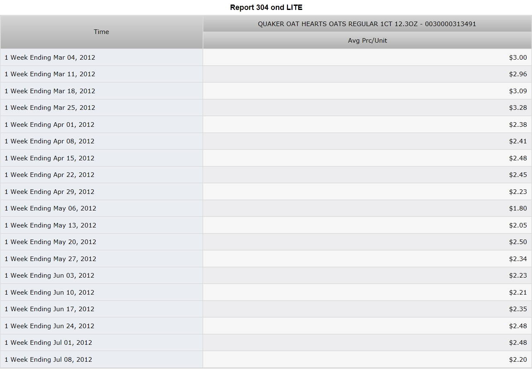The width and height of the screenshot is (532, 392).
Task: Click the $2.96 price value
Action: [518, 74]
